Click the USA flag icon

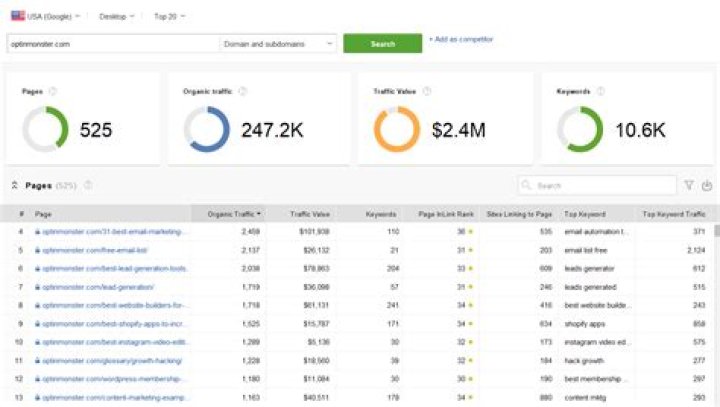tap(17, 16)
